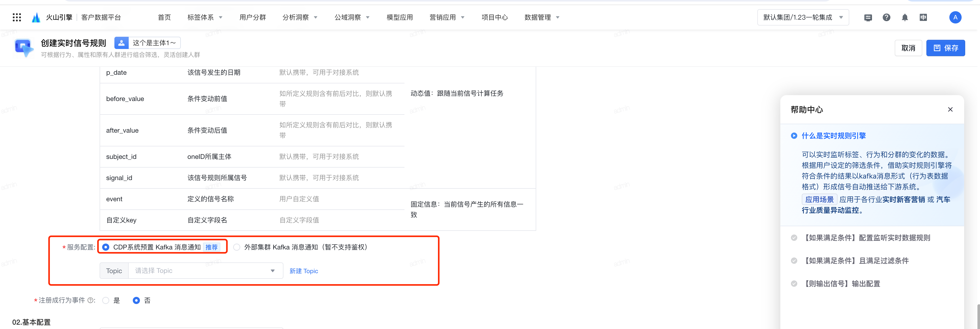Click the 帮助中心 help center icon
Image resolution: width=980 pixels, height=329 pixels.
tap(887, 17)
